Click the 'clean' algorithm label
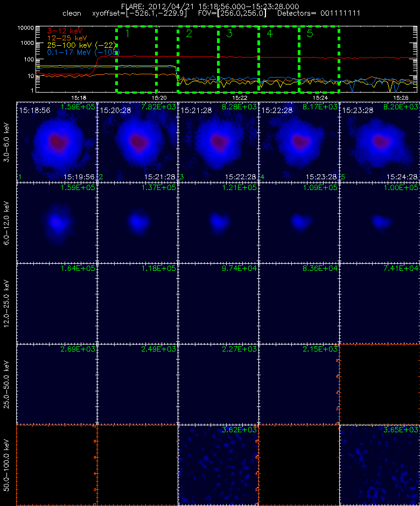420x506 pixels. tap(72, 13)
